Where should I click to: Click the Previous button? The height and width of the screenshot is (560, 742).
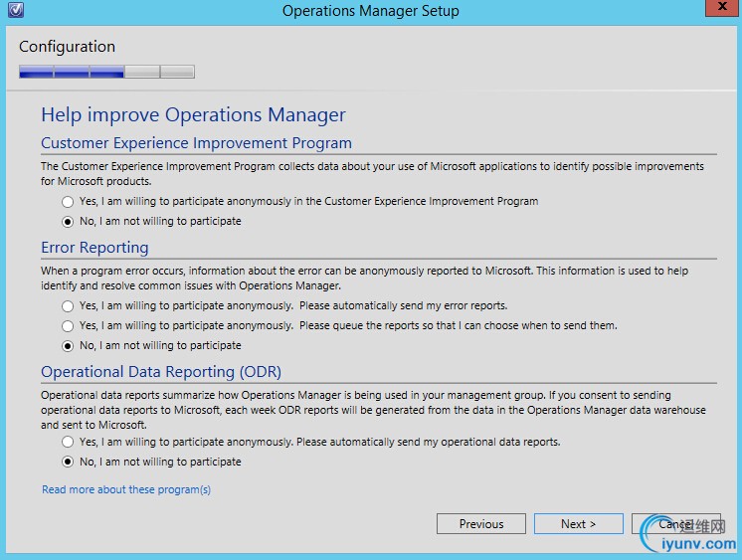coord(481,523)
